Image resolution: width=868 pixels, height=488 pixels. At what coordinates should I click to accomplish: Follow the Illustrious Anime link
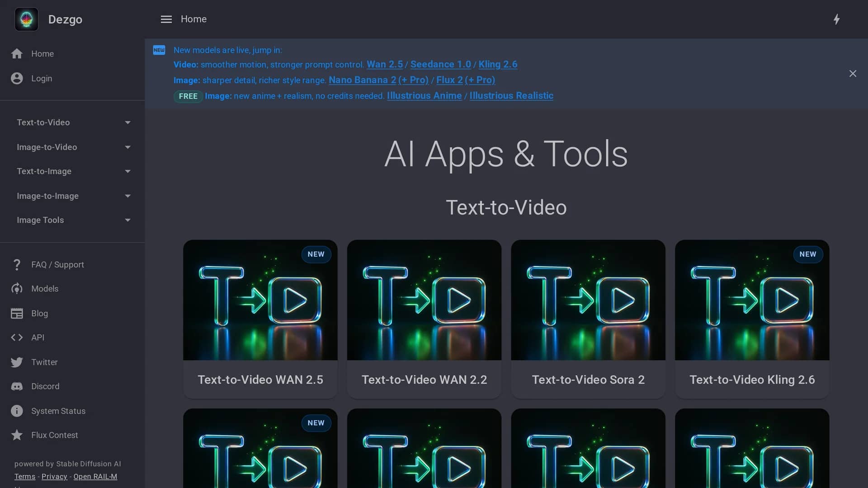point(424,96)
